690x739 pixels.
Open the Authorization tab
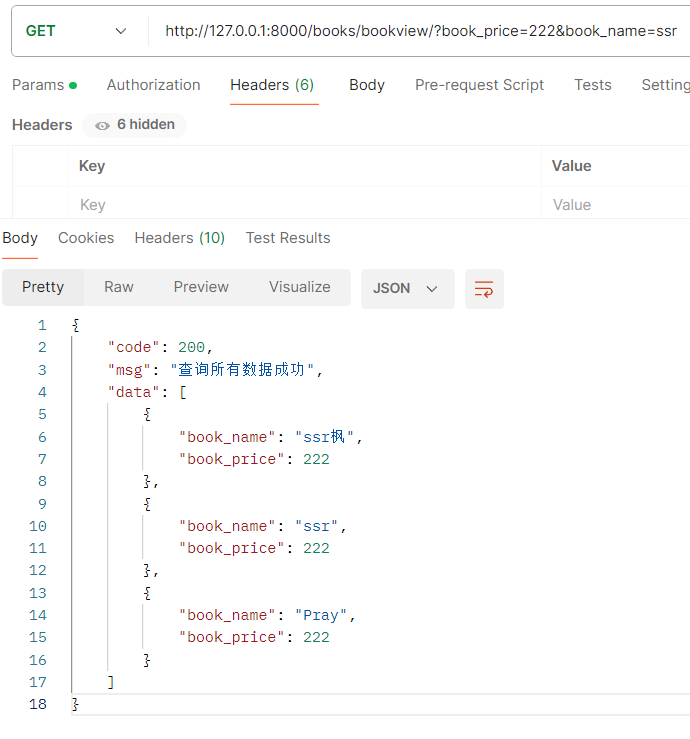pyautogui.click(x=153, y=85)
